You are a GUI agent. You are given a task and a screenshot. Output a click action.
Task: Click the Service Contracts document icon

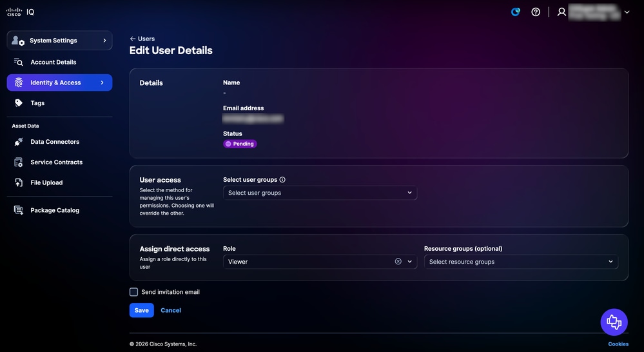pyautogui.click(x=19, y=162)
